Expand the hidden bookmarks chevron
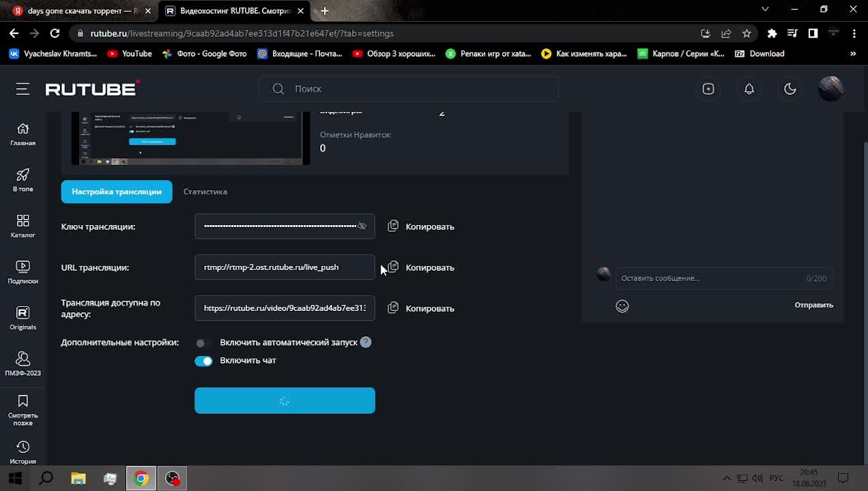The height and width of the screenshot is (491, 868). (x=853, y=54)
